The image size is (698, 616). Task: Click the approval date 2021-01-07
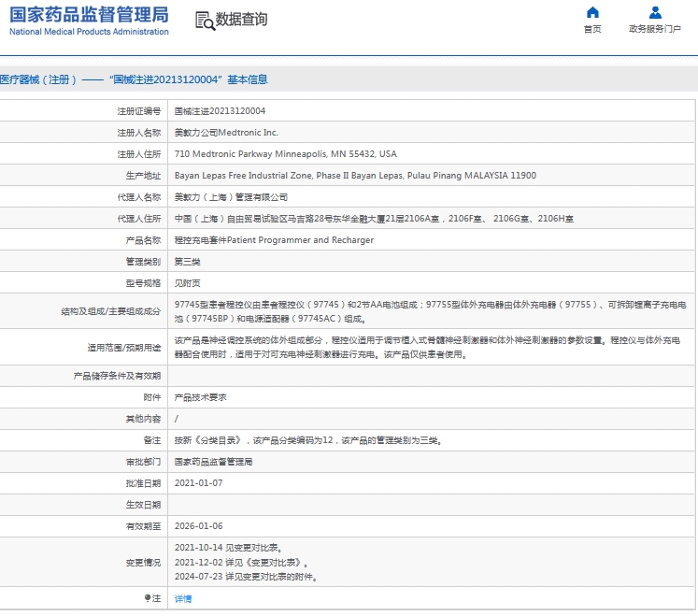click(x=198, y=483)
